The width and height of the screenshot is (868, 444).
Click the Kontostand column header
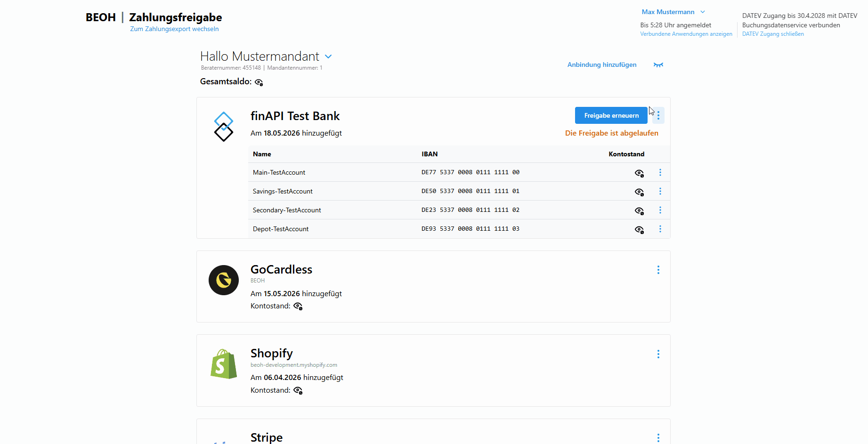626,154
